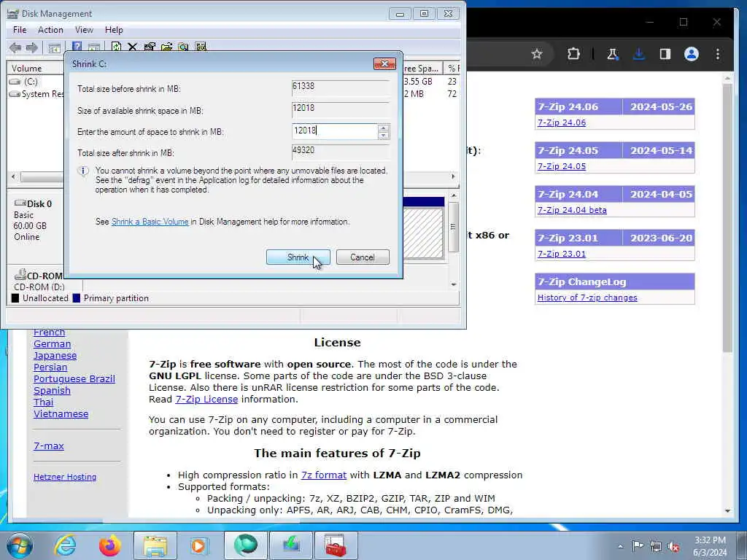747x560 pixels.
Task: Click the Refresh toolbar icon with green arrow
Action: tap(116, 47)
